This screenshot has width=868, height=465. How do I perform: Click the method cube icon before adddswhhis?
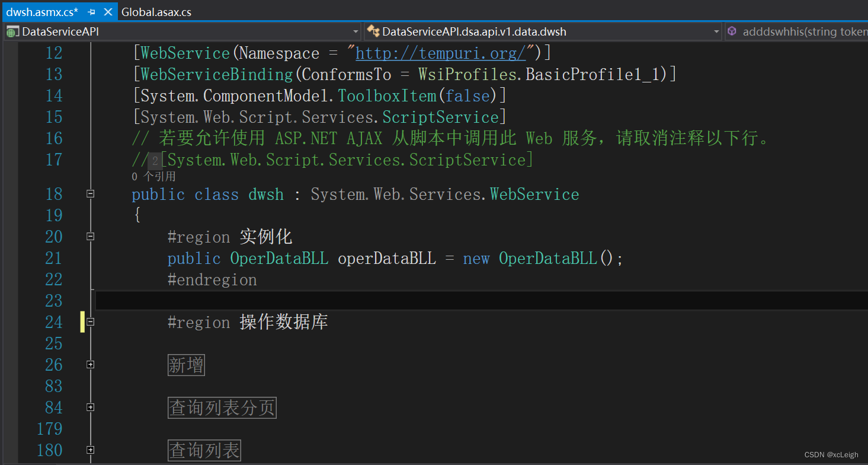coord(732,31)
